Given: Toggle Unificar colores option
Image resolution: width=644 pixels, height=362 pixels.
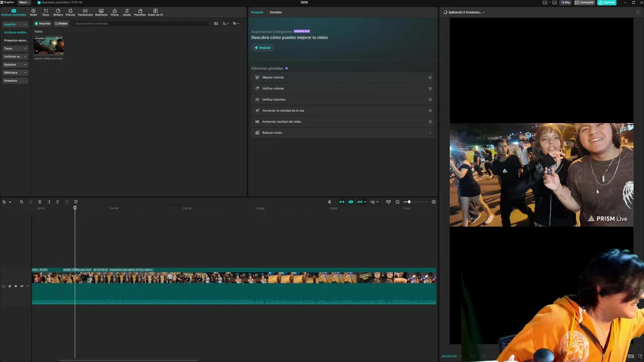Looking at the screenshot, I should pyautogui.click(x=430, y=88).
